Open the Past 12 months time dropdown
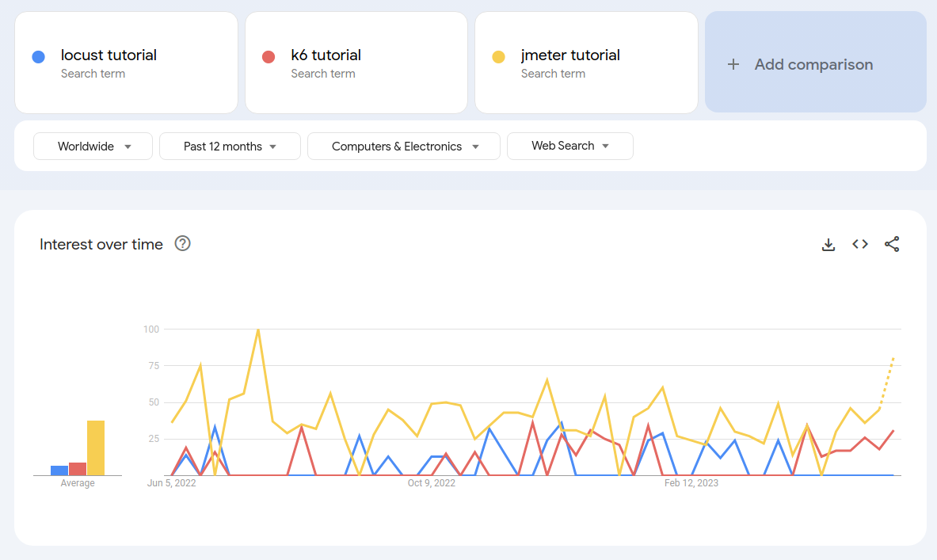 click(x=230, y=147)
